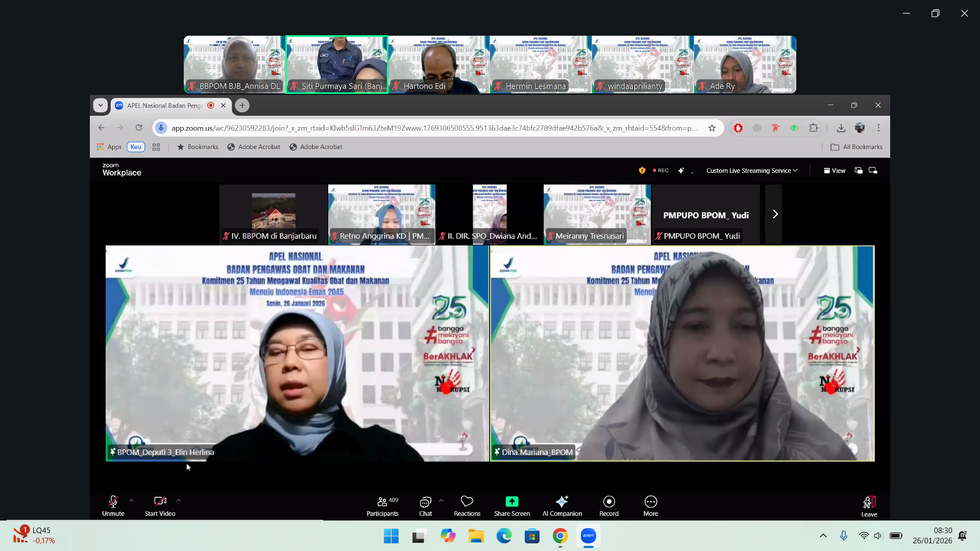Show next participants with right chevron
This screenshot has width=980, height=551.
[x=775, y=214]
